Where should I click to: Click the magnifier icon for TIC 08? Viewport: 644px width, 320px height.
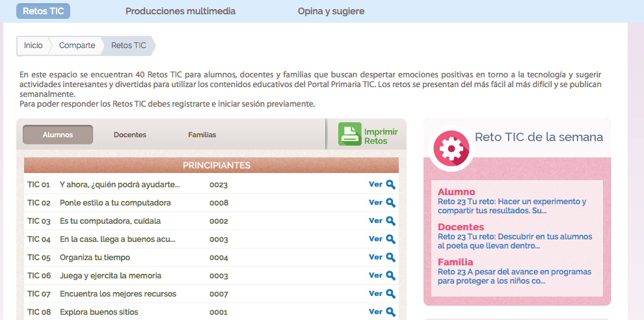(x=391, y=312)
